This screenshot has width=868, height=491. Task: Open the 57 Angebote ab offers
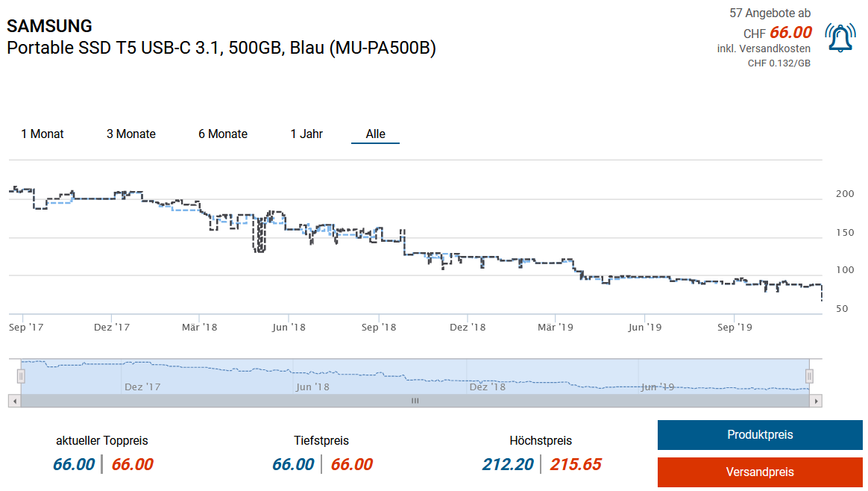pos(770,13)
